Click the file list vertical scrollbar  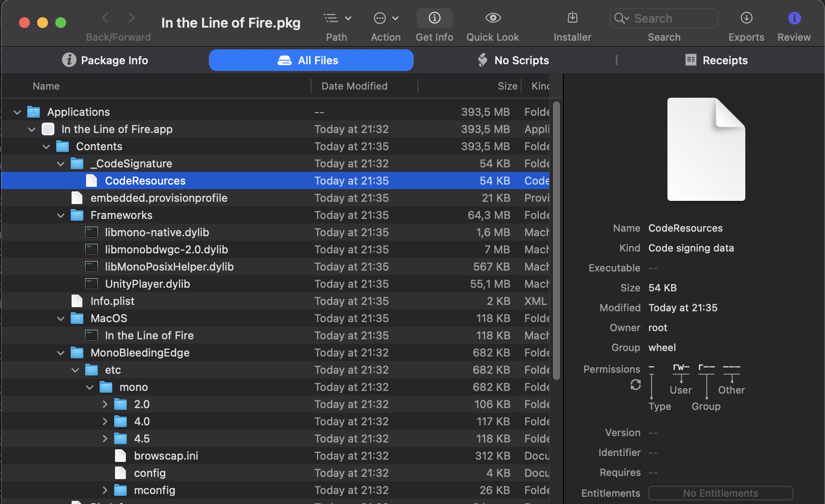pyautogui.click(x=556, y=240)
